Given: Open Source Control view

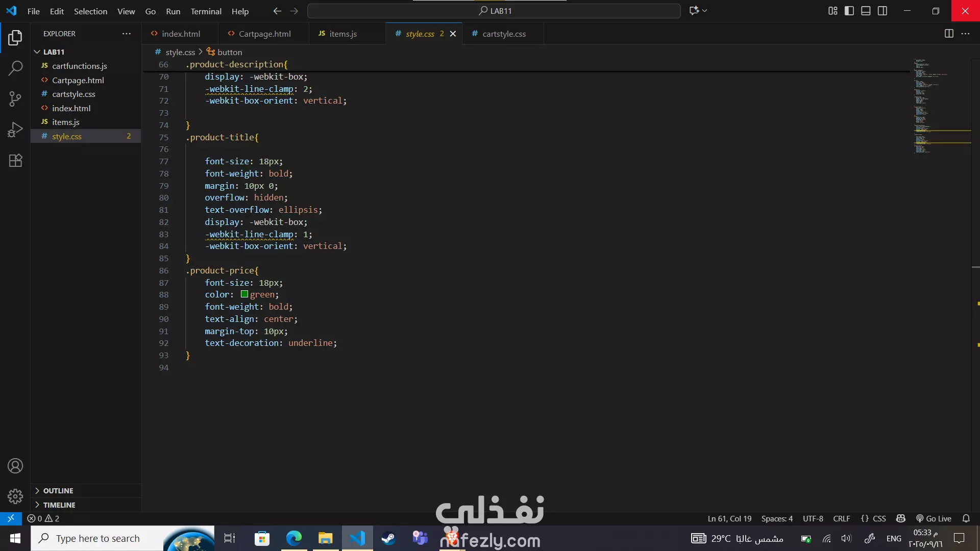Looking at the screenshot, I should coord(15,99).
